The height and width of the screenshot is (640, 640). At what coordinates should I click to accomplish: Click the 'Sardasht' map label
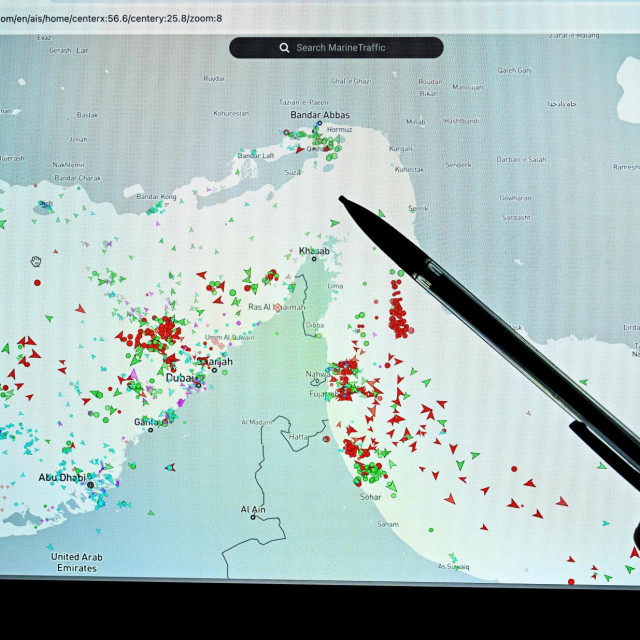(x=516, y=218)
